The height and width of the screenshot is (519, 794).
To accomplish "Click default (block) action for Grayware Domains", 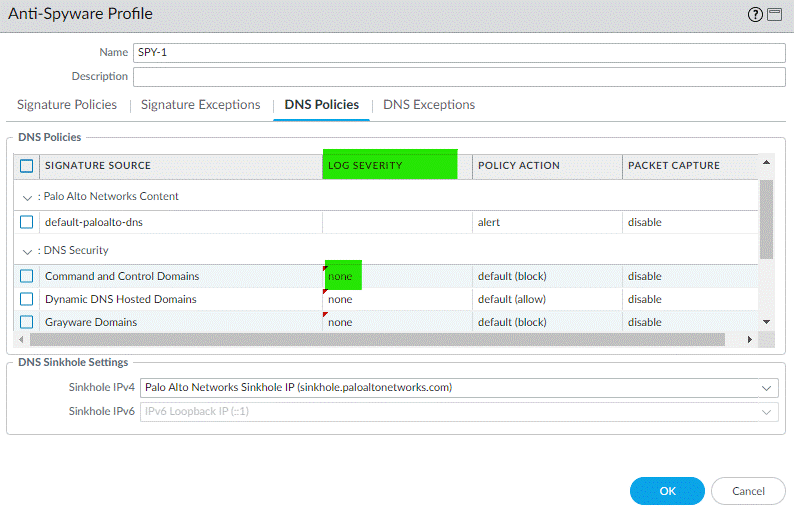I will click(512, 322).
